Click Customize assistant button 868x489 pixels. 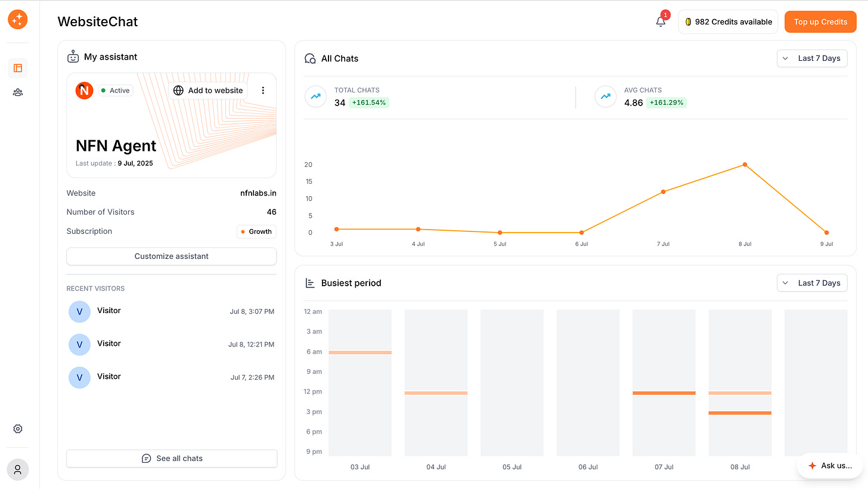172,256
